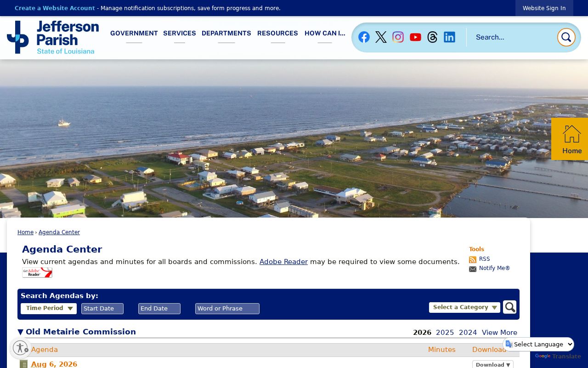Click the RSS feed icon
The height and width of the screenshot is (368, 588).
click(x=473, y=259)
